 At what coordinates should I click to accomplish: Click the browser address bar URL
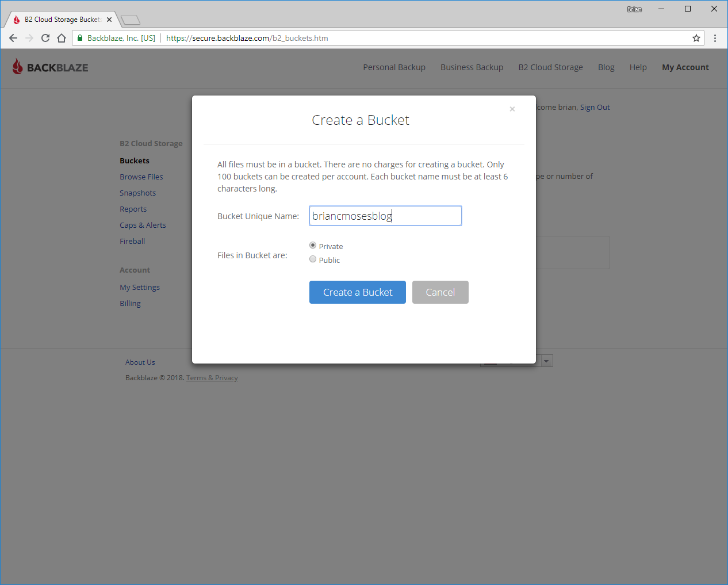(x=247, y=38)
